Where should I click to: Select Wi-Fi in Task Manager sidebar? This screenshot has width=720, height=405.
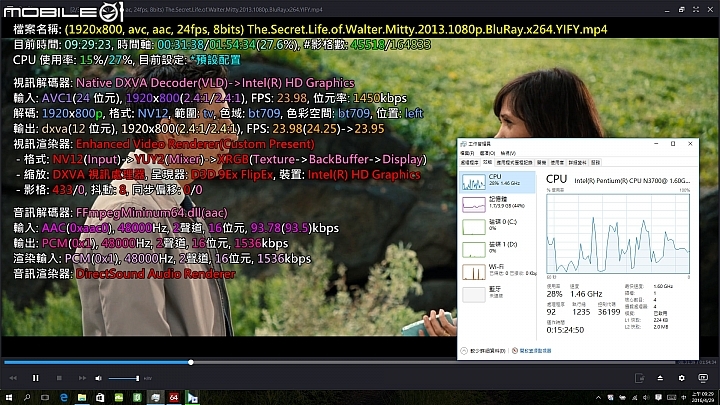tap(498, 271)
